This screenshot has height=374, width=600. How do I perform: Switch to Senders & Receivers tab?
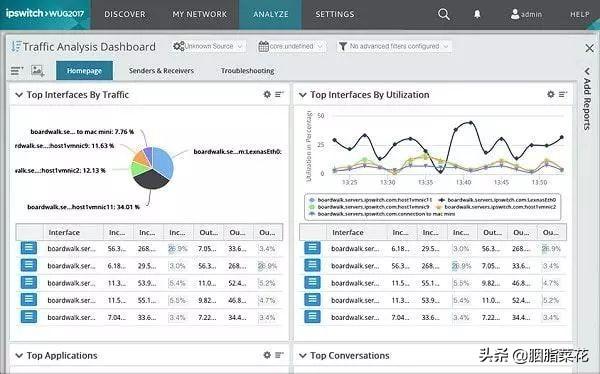tap(161, 71)
